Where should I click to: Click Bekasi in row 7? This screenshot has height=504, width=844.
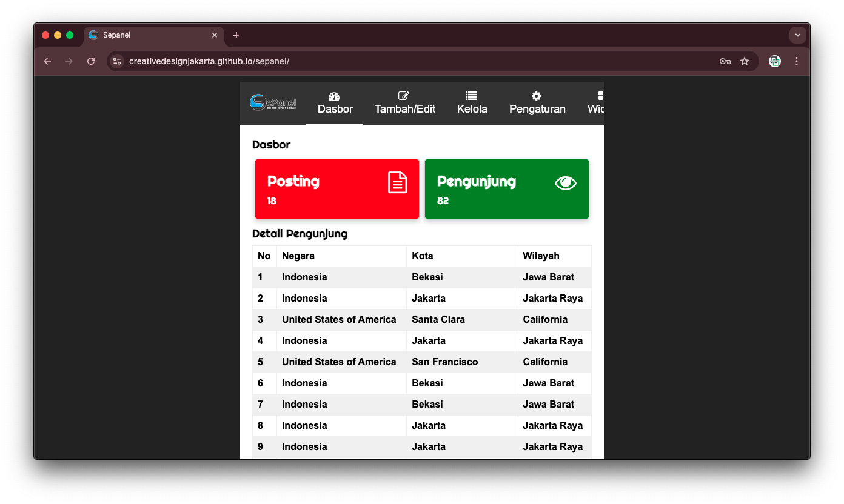(x=427, y=404)
